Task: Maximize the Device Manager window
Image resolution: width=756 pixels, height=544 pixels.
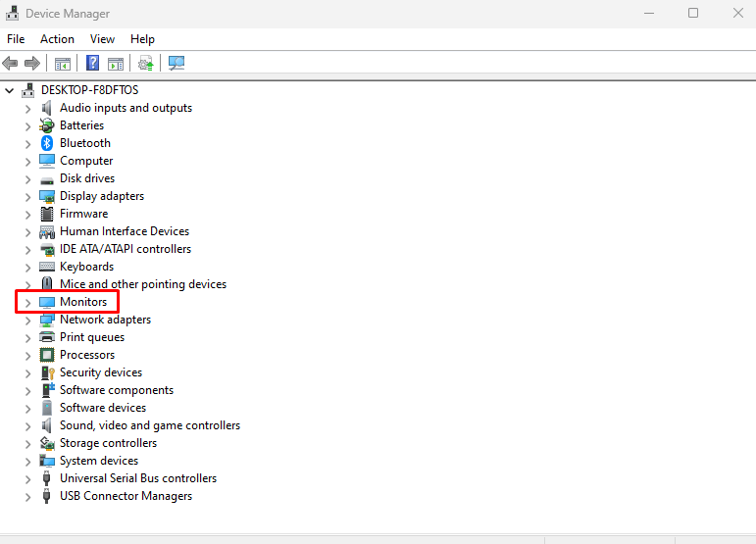Action: [693, 13]
